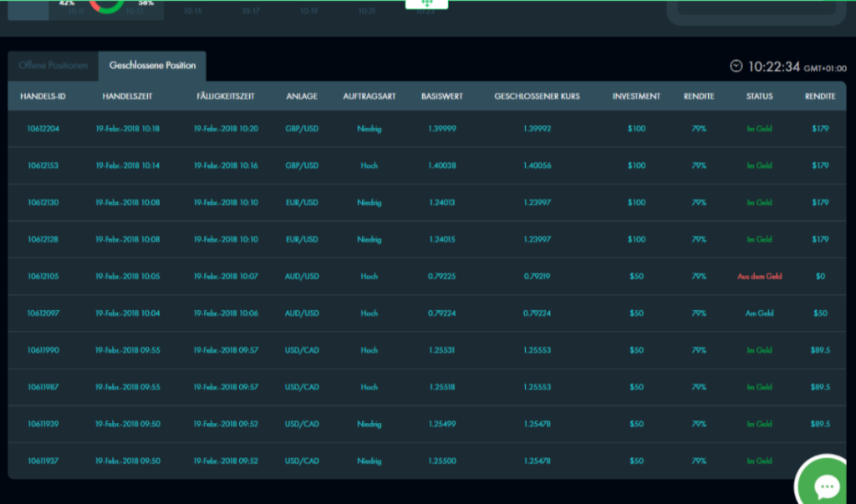The image size is (856, 504).
Task: Open the live chat bubble
Action: tap(826, 486)
